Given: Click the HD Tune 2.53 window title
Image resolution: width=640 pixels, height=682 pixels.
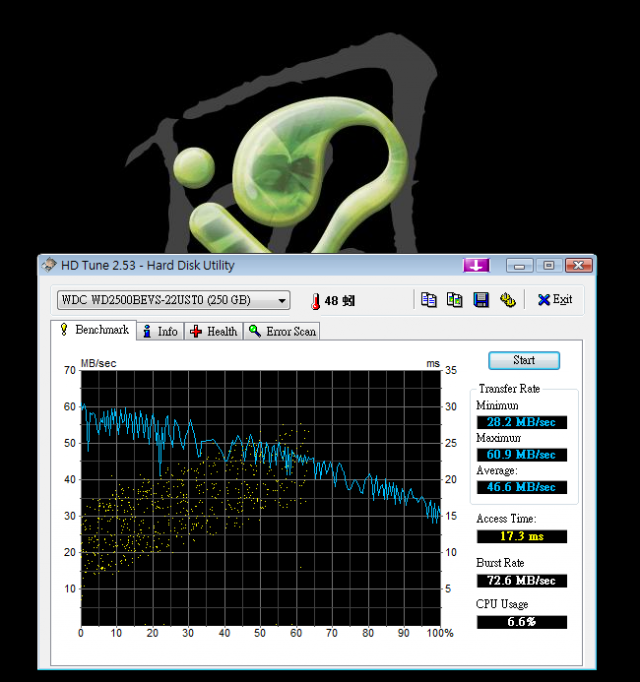Looking at the screenshot, I should [x=147, y=265].
